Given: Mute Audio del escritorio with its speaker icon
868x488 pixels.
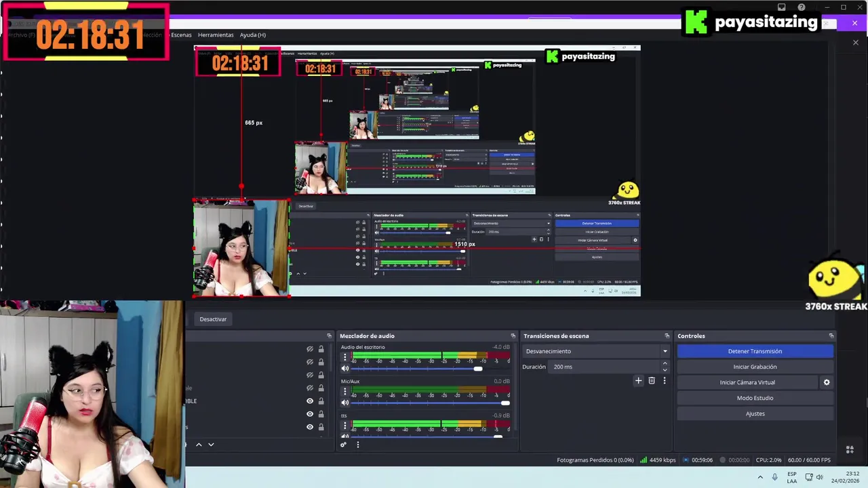Looking at the screenshot, I should pos(344,369).
